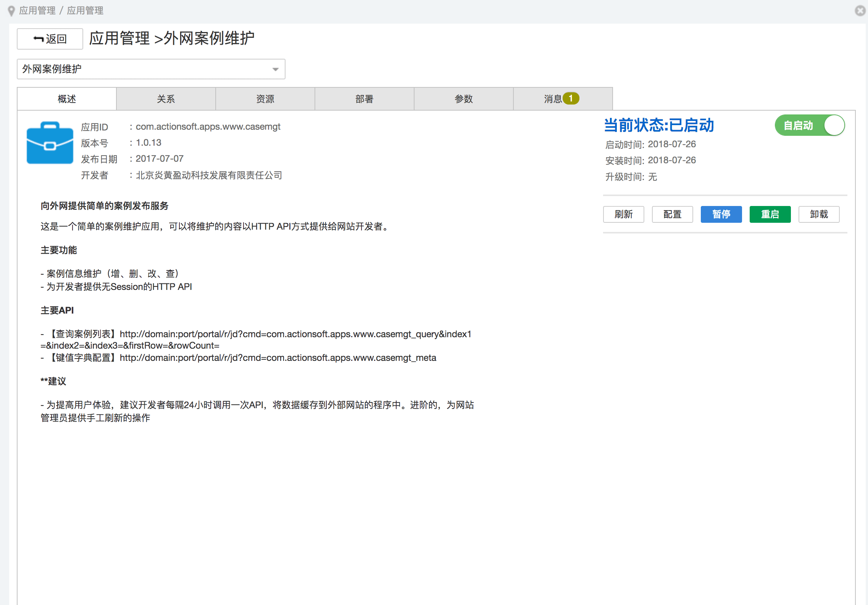Image resolution: width=868 pixels, height=605 pixels.
Task: Open the 外网案例维护 application dropdown
Action: (x=151, y=69)
